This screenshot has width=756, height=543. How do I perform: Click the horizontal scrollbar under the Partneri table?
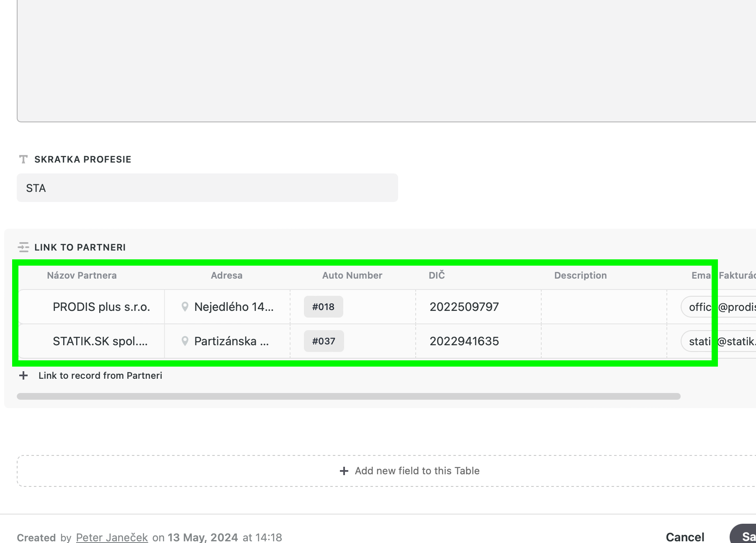[349, 396]
